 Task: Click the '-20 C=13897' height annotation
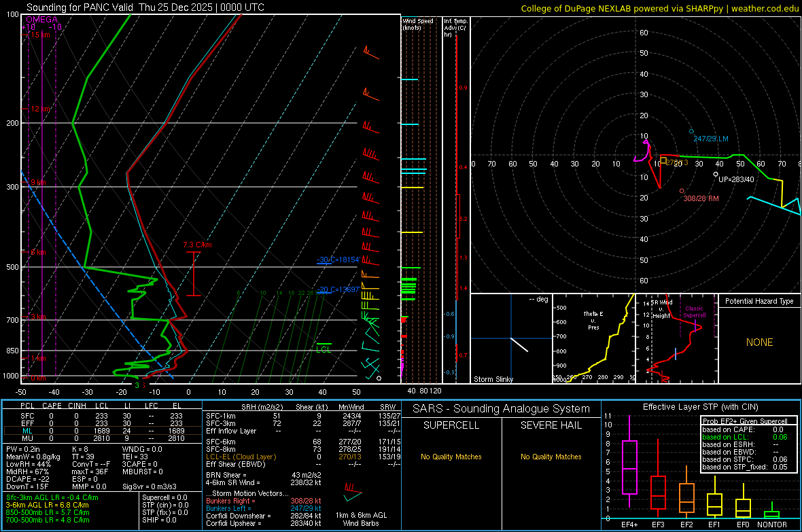(x=338, y=289)
